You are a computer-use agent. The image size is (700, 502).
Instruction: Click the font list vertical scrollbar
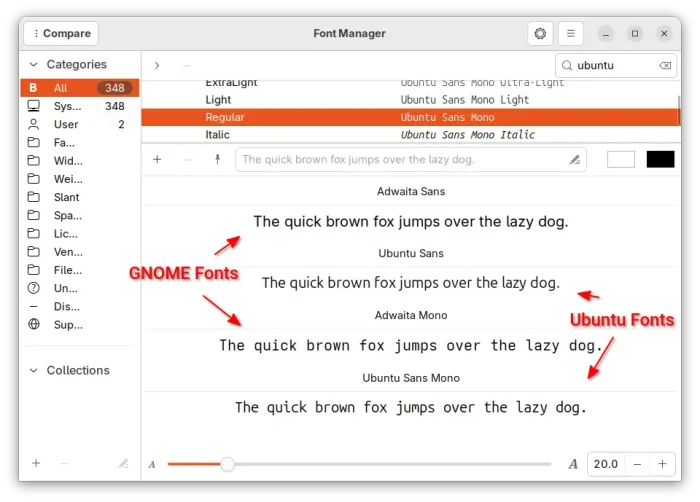coord(679,110)
